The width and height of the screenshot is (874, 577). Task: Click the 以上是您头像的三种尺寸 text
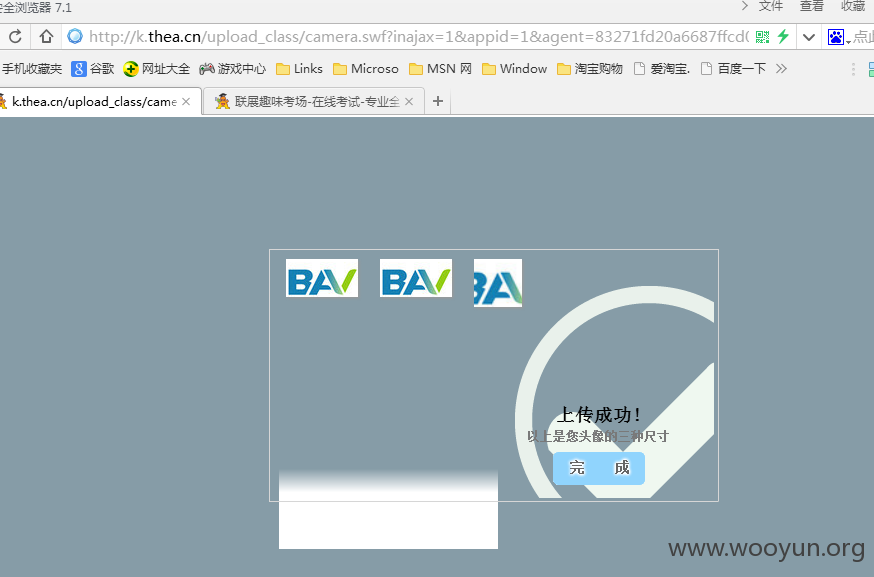pyautogui.click(x=598, y=436)
